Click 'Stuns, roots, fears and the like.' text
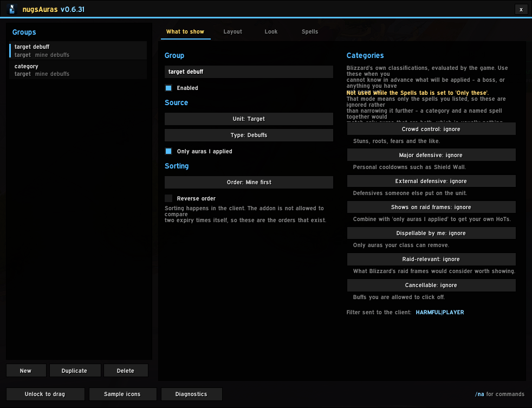This screenshot has height=408, width=532. pyautogui.click(x=396, y=141)
